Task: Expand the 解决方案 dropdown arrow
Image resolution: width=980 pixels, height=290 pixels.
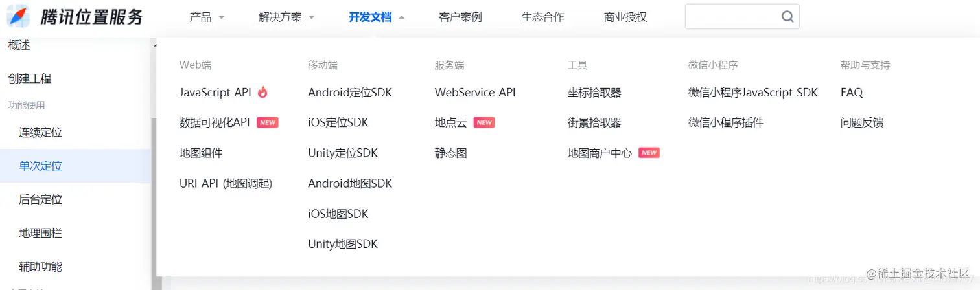Action: (x=312, y=17)
